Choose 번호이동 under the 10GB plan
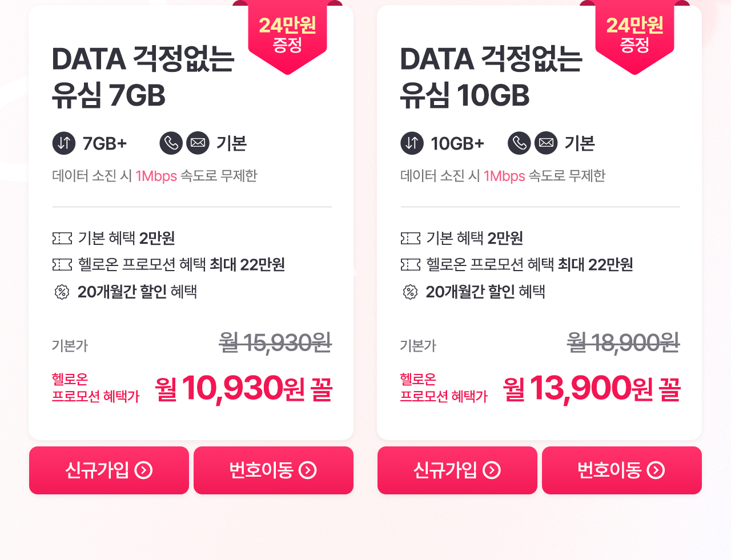 [x=622, y=470]
